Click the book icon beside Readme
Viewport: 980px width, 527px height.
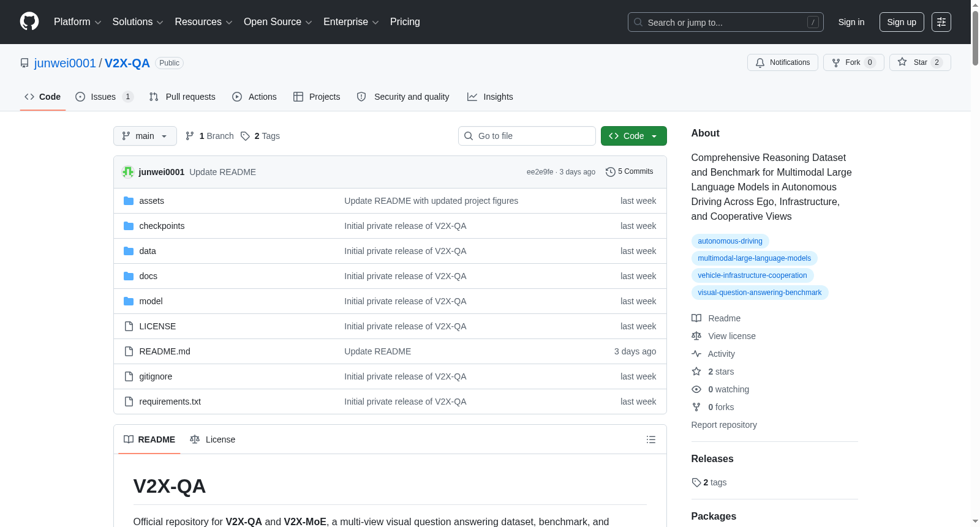[696, 318]
